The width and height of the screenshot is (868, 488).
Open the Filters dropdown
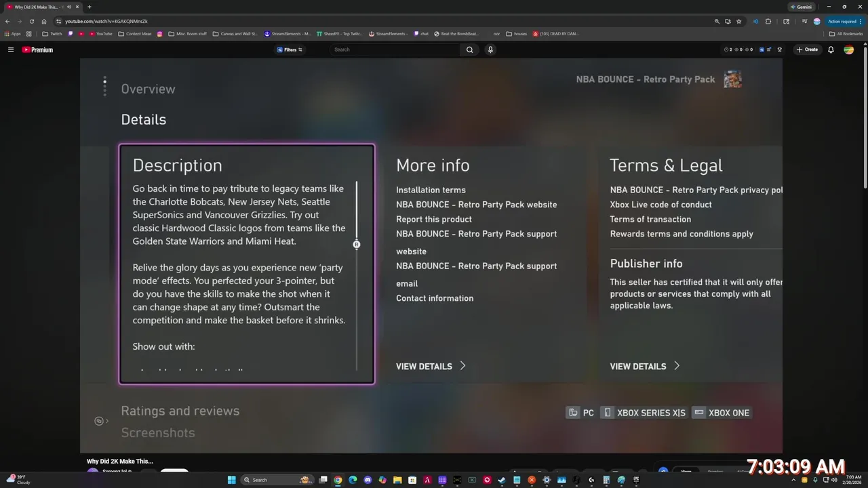click(x=290, y=49)
